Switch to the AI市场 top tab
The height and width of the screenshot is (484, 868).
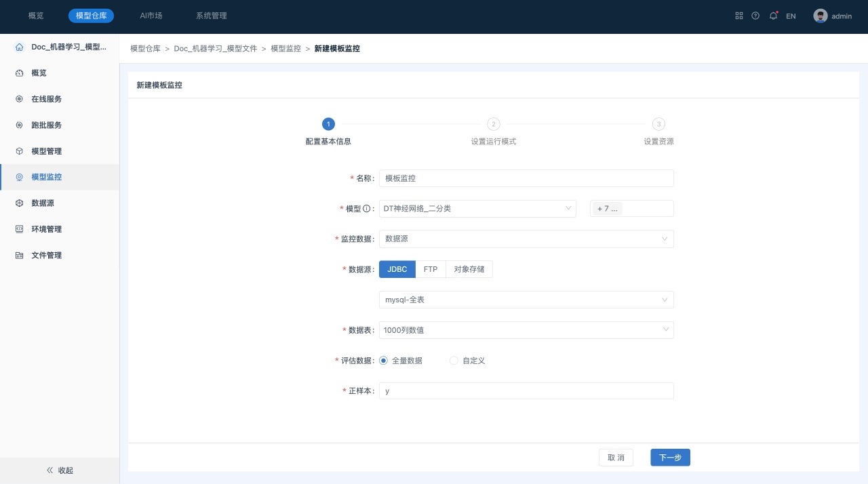point(151,16)
